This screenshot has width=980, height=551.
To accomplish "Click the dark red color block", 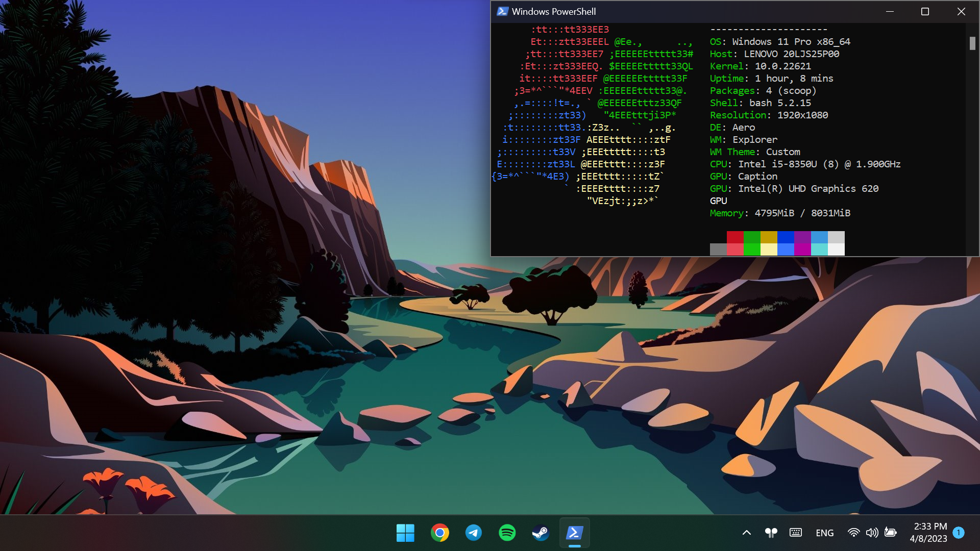I will coord(735,237).
